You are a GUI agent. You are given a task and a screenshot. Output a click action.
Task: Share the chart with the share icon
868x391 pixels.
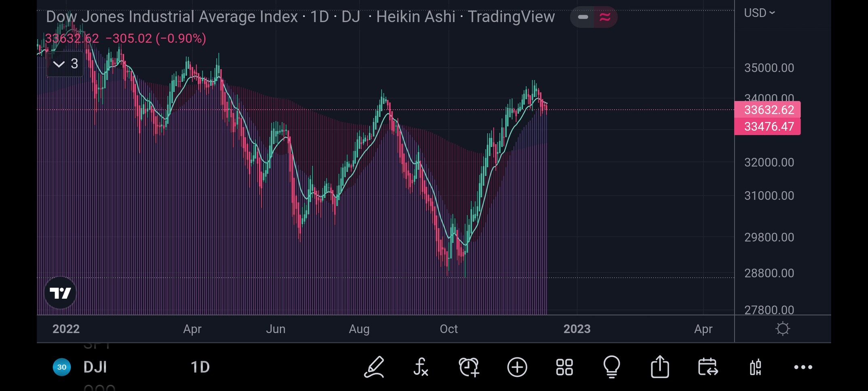660,367
